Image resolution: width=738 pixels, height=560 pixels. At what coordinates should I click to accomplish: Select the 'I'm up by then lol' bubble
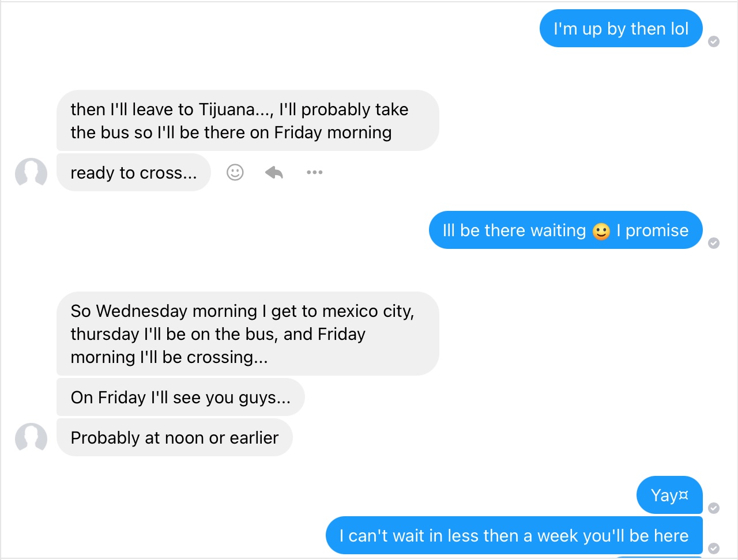pos(621,28)
